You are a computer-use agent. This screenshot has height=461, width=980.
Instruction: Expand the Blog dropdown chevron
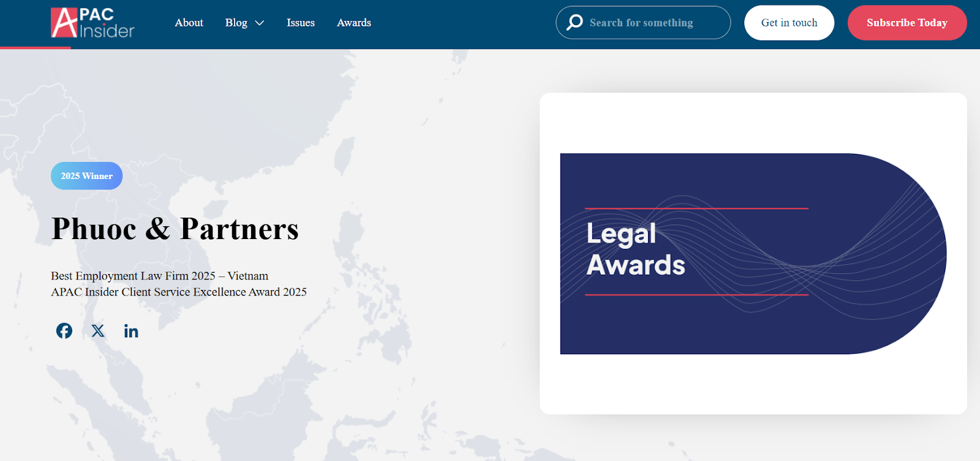260,23
